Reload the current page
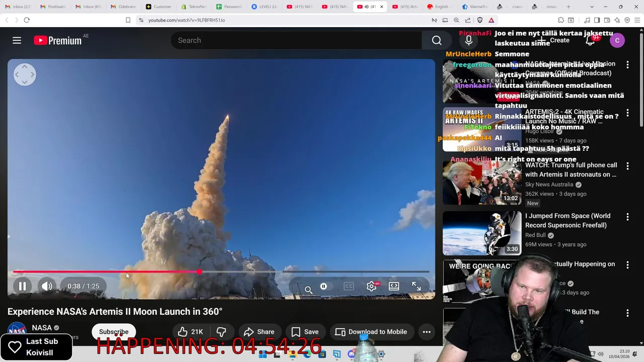This screenshot has width=644, height=362. click(27, 20)
